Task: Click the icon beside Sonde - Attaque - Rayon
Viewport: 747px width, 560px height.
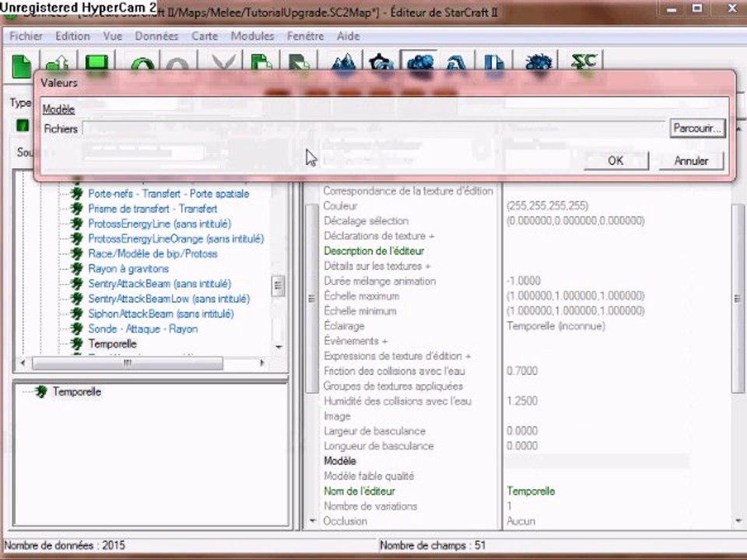Action: 76,328
